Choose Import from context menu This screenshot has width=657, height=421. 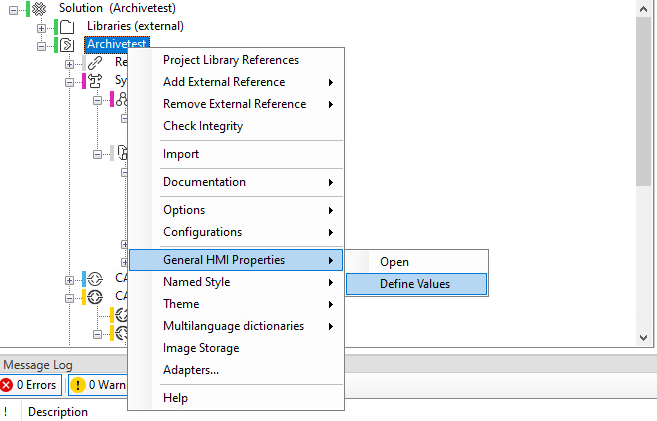point(236,154)
